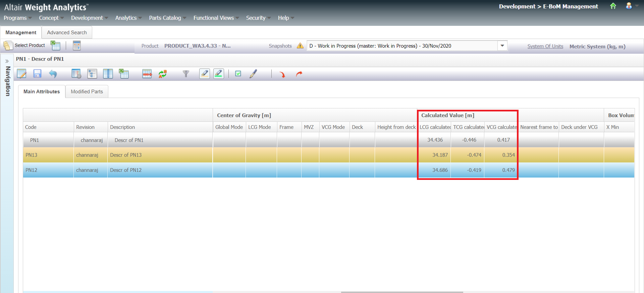Screen dimensions: 644x293
Task: Click the green checkmark checkbox icon
Action: [238, 74]
